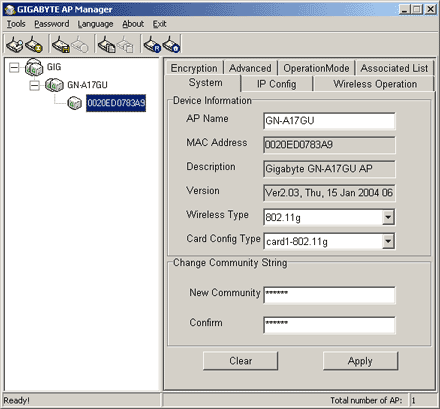Select the System tab
The width and height of the screenshot is (440, 409).
point(203,83)
